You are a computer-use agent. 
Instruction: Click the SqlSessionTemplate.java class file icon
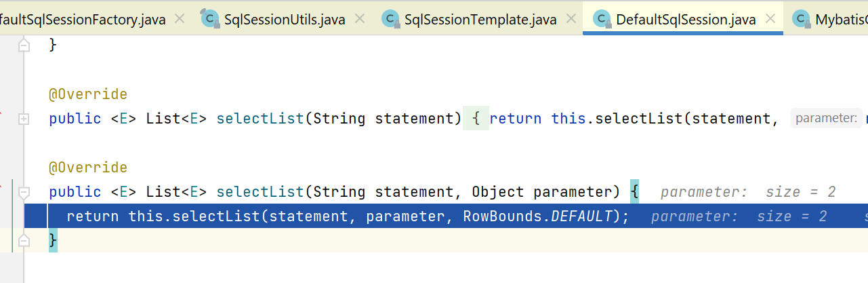click(x=390, y=19)
